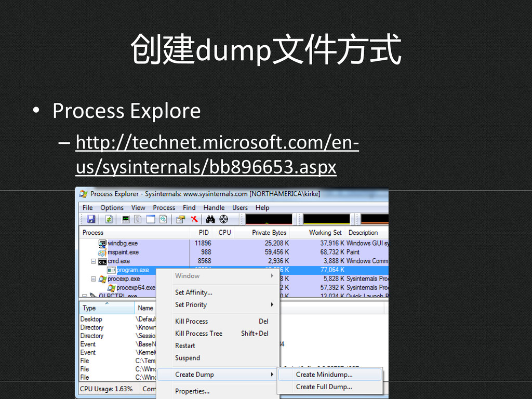Open the File menu

pyautogui.click(x=87, y=208)
